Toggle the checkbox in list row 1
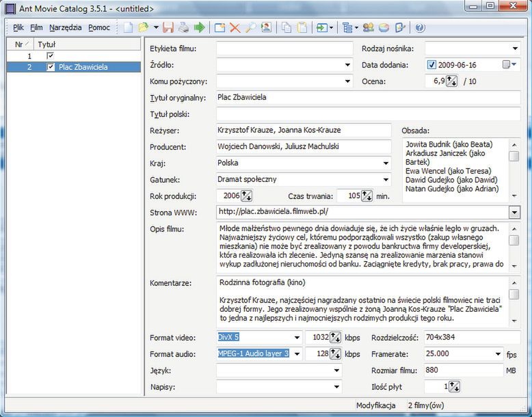 pos(51,55)
